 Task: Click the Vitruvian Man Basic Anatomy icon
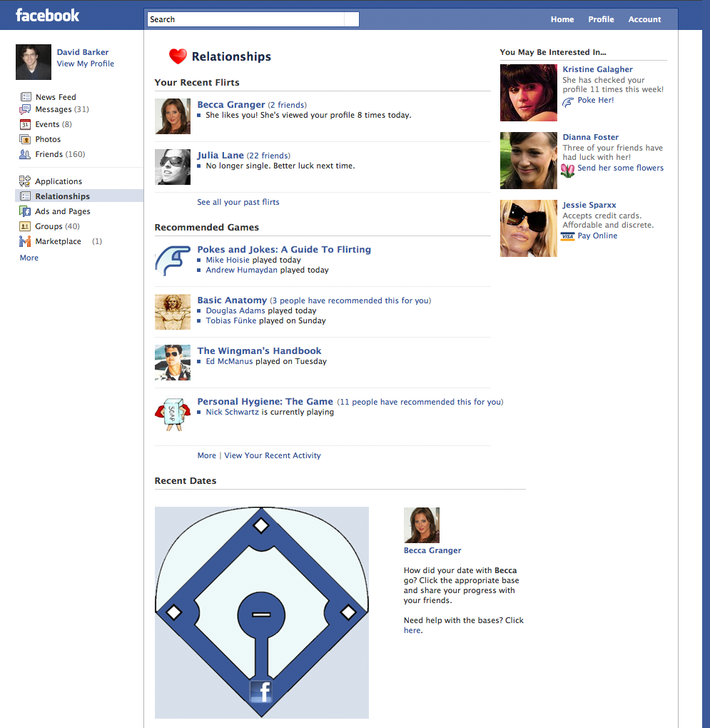(x=173, y=311)
